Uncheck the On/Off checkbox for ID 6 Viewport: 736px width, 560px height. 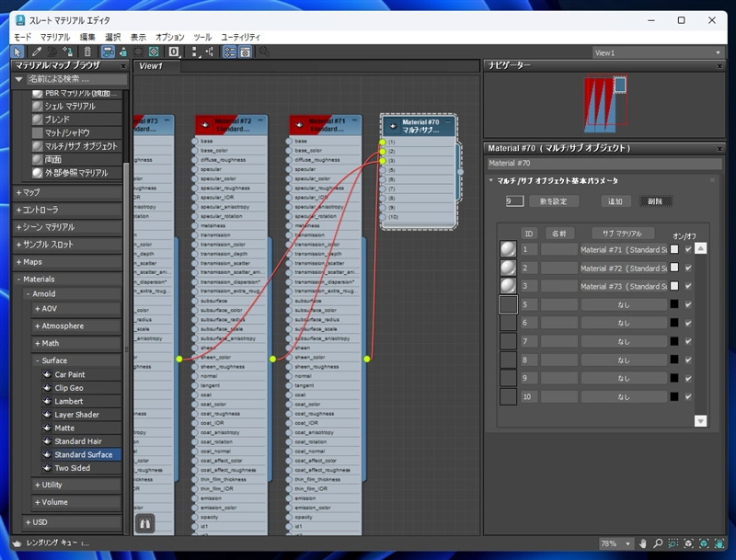688,323
